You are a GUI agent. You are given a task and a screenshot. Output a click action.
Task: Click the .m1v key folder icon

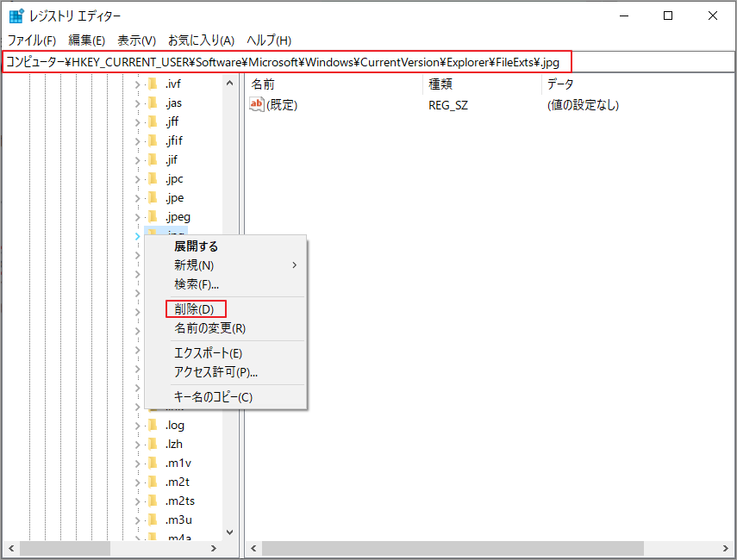tap(153, 463)
